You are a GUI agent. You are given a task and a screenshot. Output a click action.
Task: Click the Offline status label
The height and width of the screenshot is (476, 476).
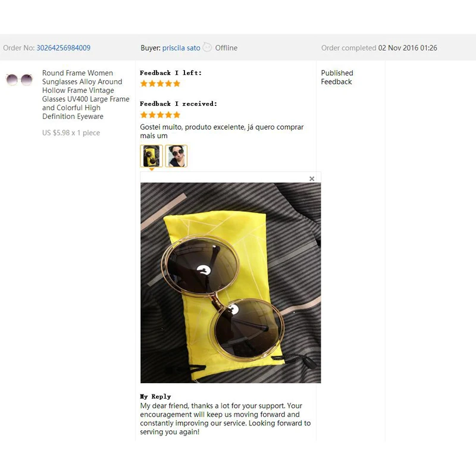pos(226,48)
